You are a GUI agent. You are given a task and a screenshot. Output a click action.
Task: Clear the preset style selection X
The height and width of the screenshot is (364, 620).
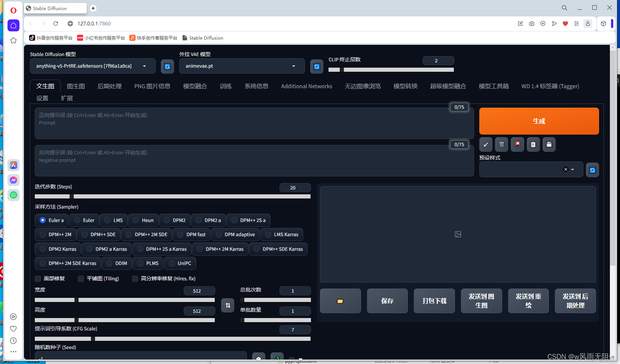click(x=566, y=169)
